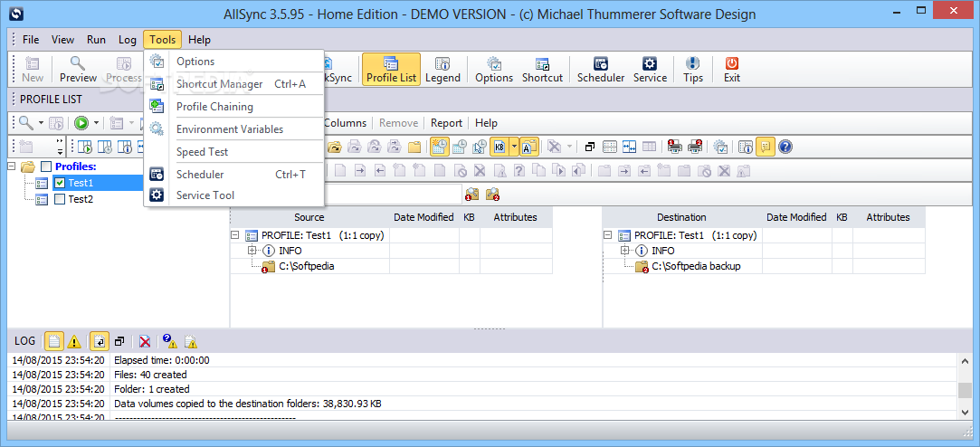This screenshot has height=447, width=980.
Task: Uncheck the Test1 profile checkbox
Action: (60, 183)
